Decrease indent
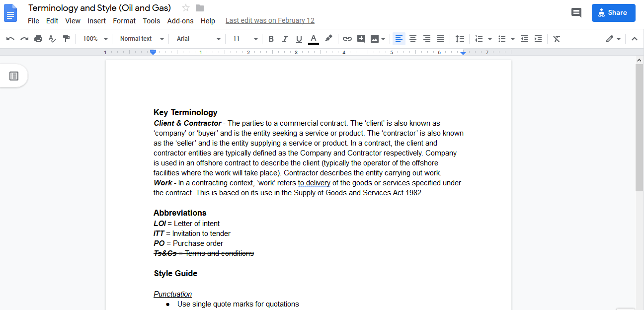The height and width of the screenshot is (310, 644). (524, 39)
